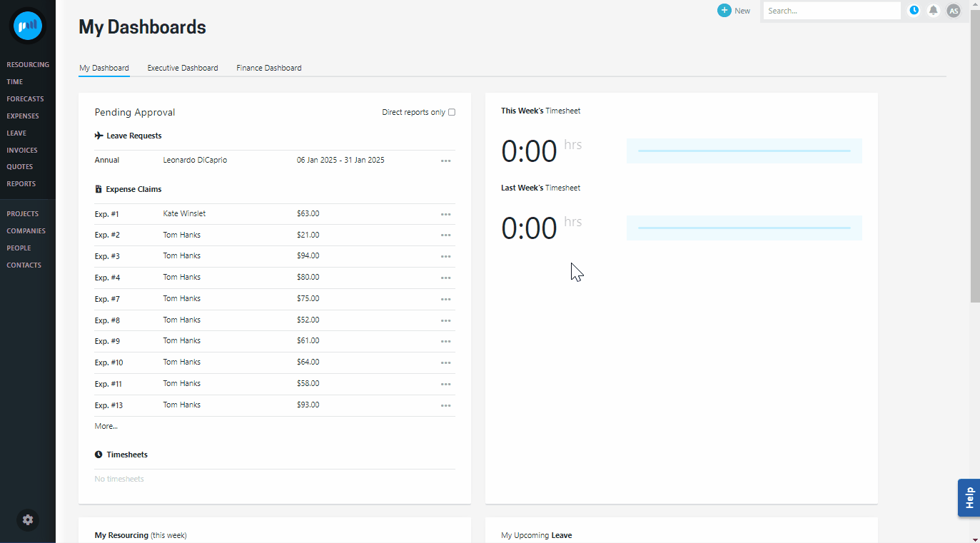Open the notifications bell

[x=933, y=11]
